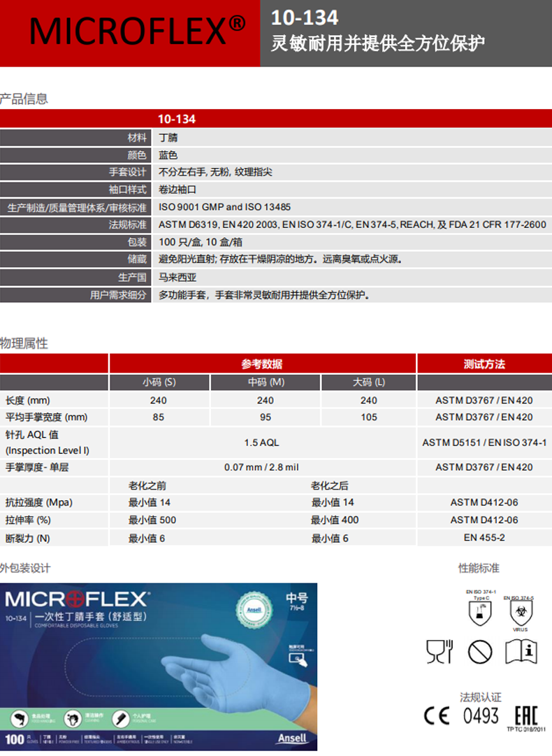Click the palm width value 85
This screenshot has width=552, height=756.
(159, 417)
